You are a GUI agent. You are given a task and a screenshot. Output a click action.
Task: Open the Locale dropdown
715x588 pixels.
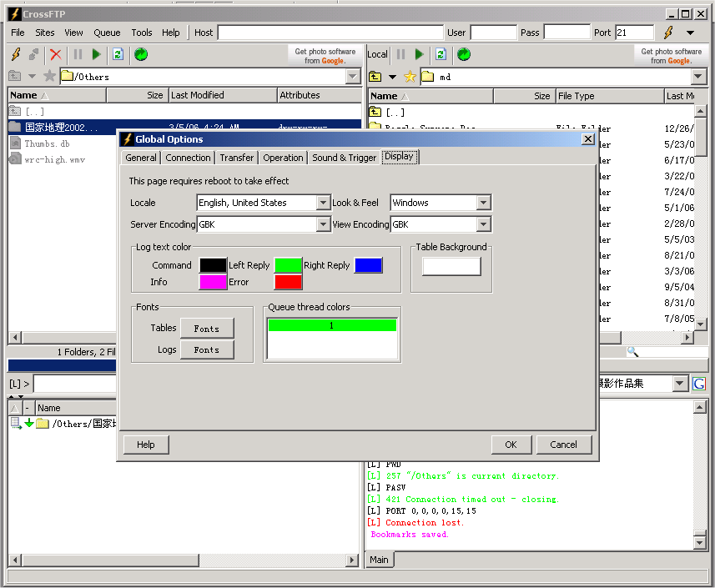click(324, 203)
